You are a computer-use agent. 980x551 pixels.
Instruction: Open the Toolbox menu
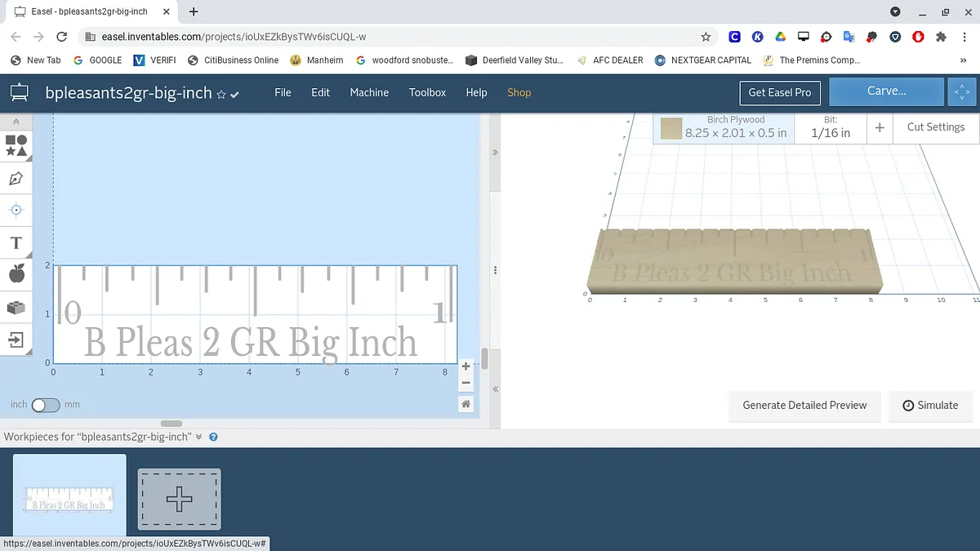point(427,92)
